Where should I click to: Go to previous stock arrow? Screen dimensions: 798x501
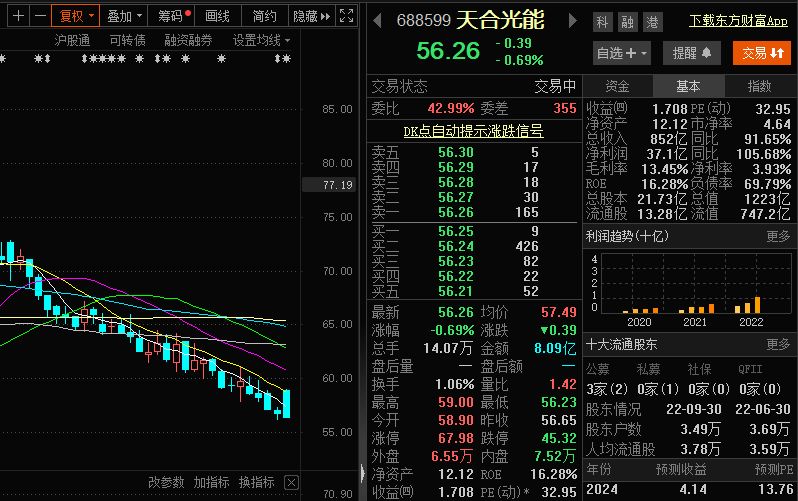coord(377,20)
